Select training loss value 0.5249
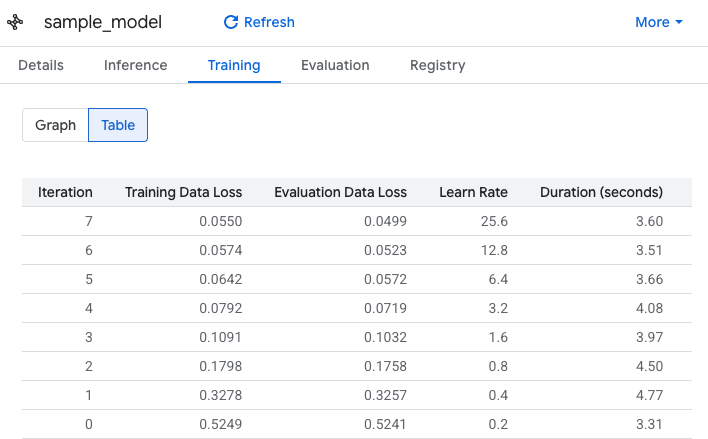This screenshot has height=439, width=708. (221, 424)
